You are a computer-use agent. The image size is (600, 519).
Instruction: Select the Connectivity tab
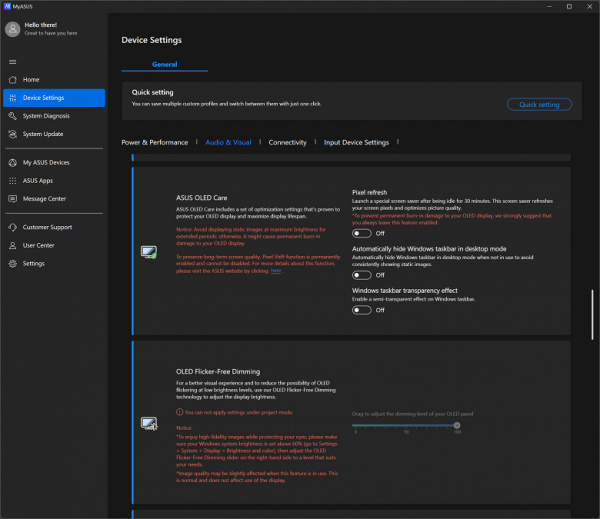pos(287,143)
